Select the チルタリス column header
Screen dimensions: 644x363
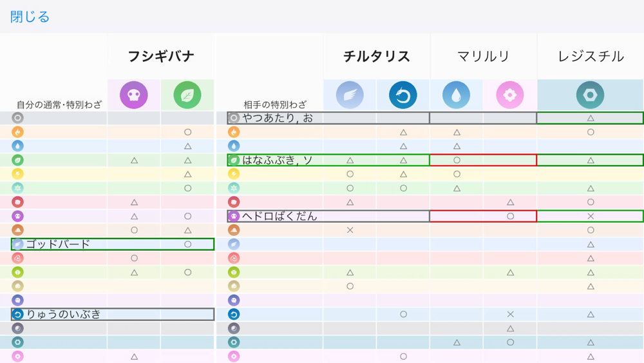377,57
